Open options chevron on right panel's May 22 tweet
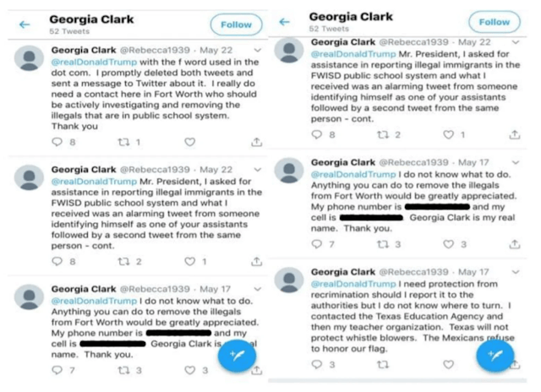The image size is (541, 392). click(x=516, y=42)
